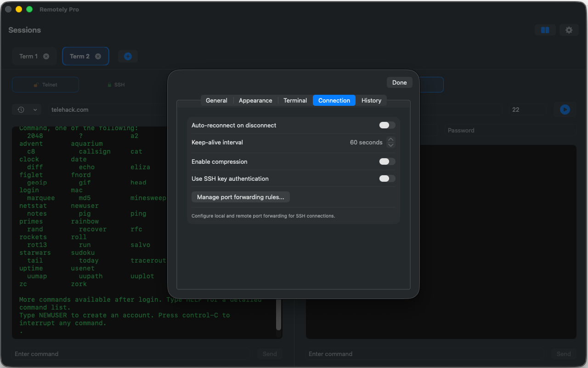Close the Term 2 tab
This screenshot has height=368, width=588.
pyautogui.click(x=98, y=56)
